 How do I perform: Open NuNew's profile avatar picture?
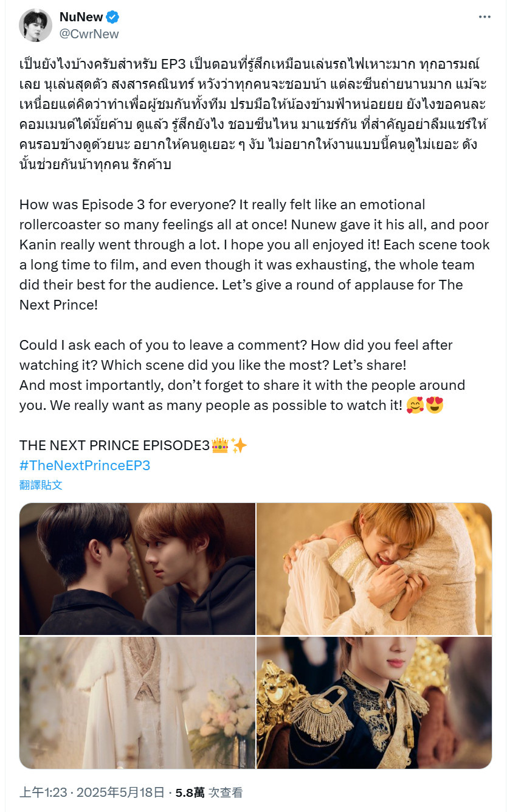click(x=36, y=25)
